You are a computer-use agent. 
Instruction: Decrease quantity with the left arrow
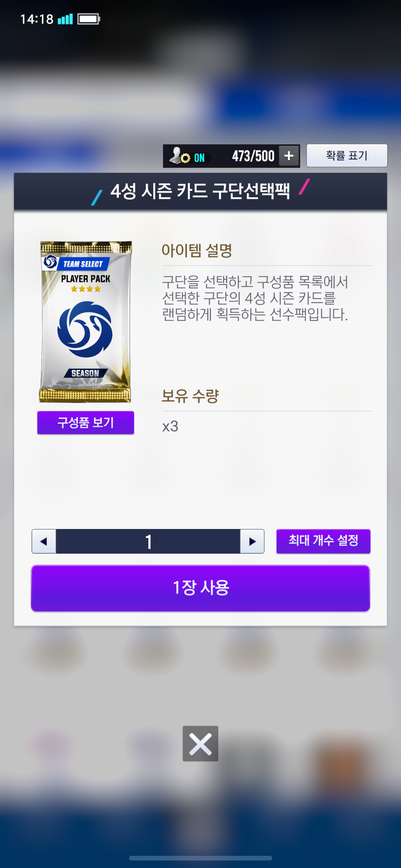point(44,541)
